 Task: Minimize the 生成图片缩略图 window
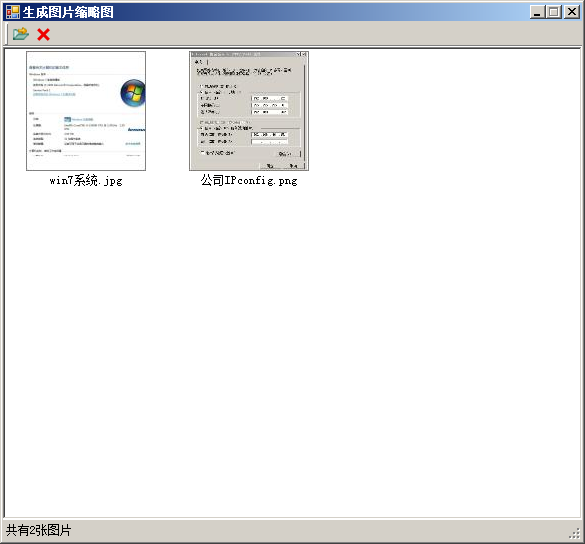(x=537, y=12)
